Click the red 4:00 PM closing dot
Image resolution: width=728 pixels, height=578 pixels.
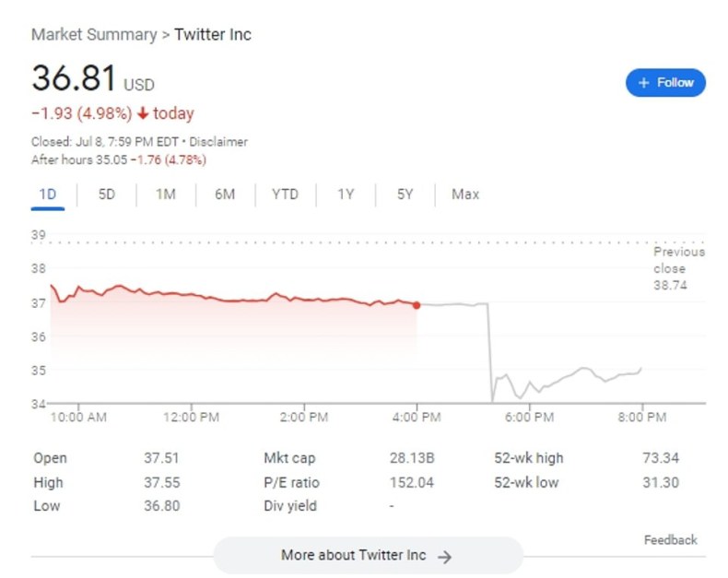click(417, 305)
